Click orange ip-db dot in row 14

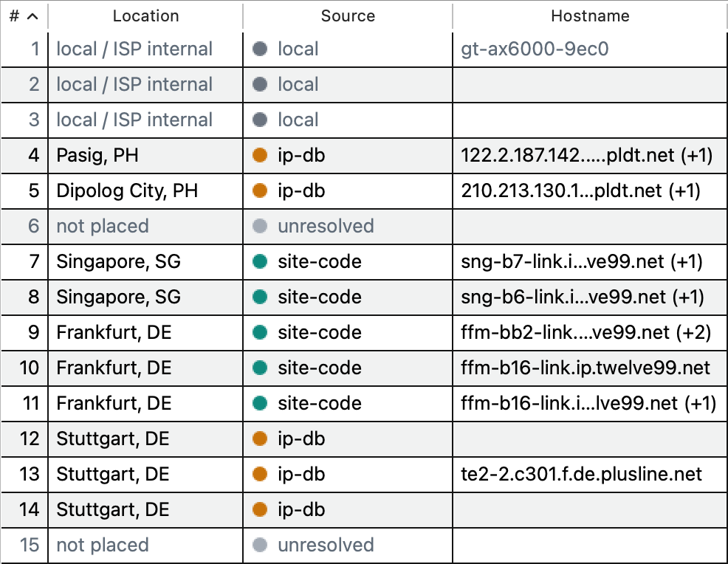pyautogui.click(x=260, y=509)
